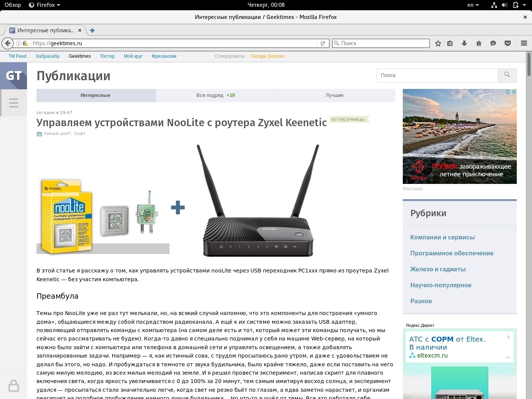Open the 'Компании и сервисы' rubric
The image size is (532, 399).
coord(442,237)
